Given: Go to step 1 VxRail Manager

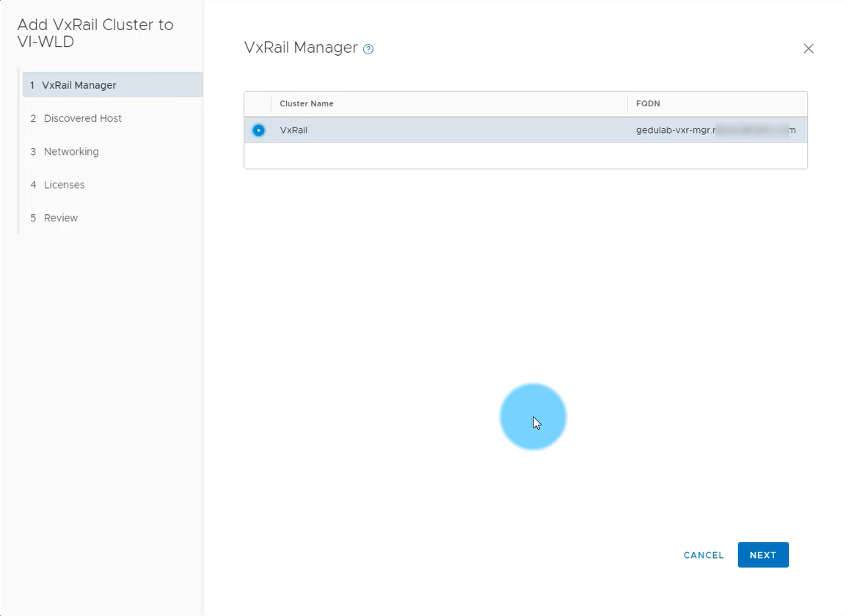Looking at the screenshot, I should [79, 85].
